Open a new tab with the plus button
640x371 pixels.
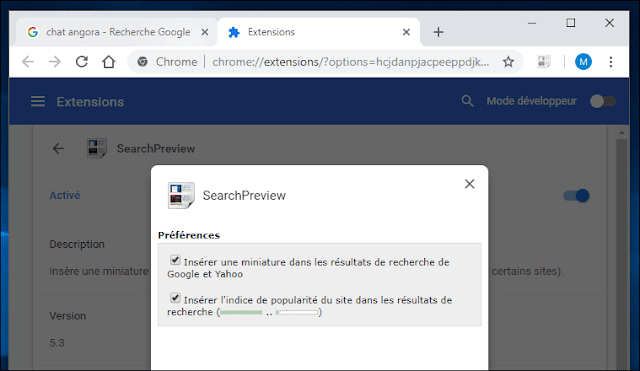tap(438, 32)
